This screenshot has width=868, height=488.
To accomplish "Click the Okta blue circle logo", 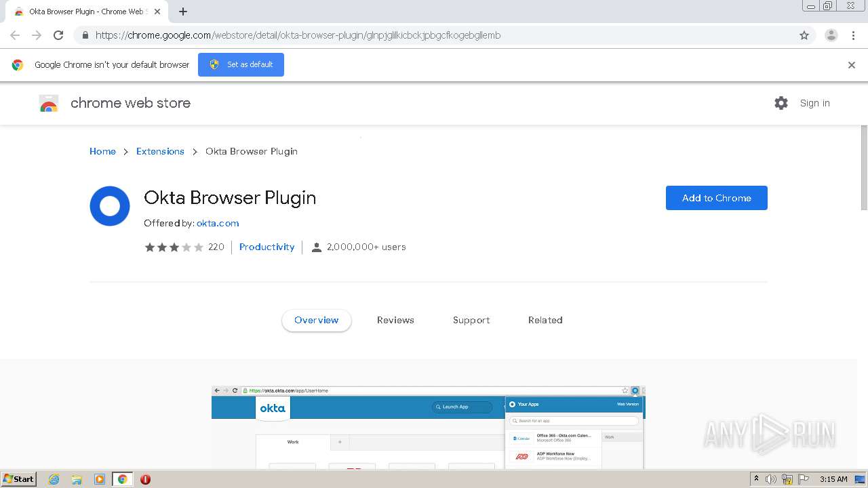I will point(110,206).
